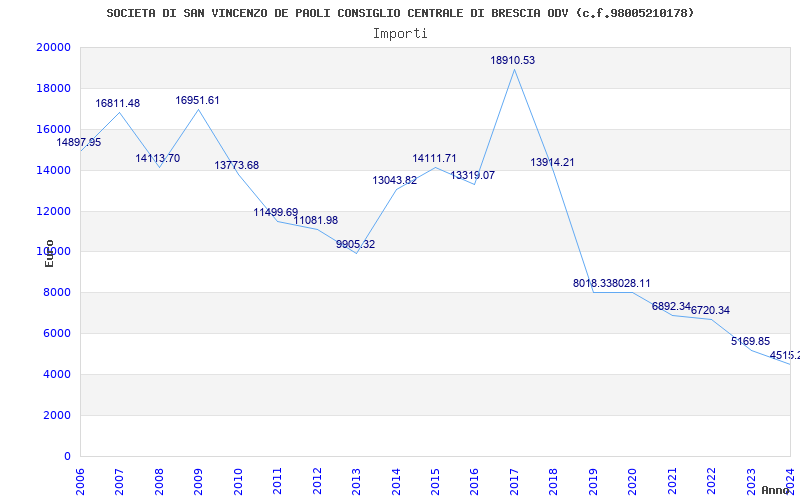Screen dimensions: 800x500
Task: Click the y-axis tick 8000
Action: [57, 292]
